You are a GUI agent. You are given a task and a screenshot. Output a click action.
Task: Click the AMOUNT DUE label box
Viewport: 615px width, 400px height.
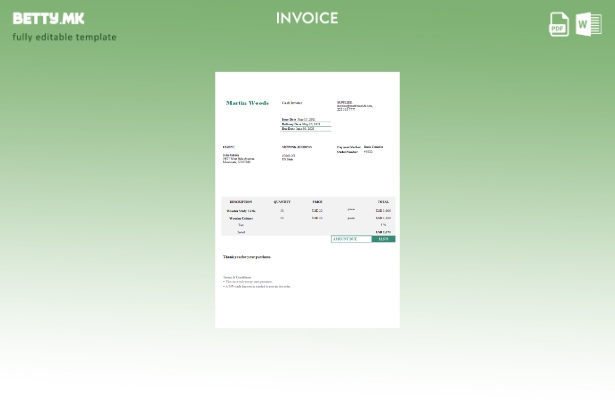click(x=350, y=239)
